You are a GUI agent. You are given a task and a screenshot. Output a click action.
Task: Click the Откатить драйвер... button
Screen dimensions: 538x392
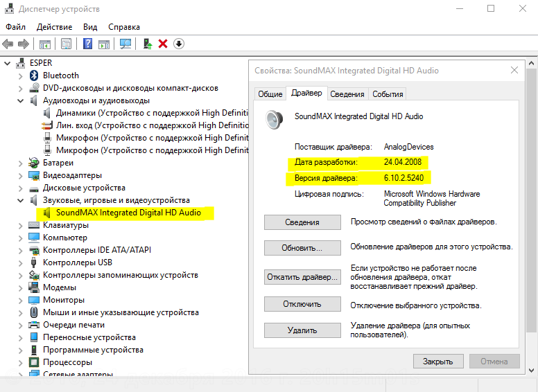302,277
